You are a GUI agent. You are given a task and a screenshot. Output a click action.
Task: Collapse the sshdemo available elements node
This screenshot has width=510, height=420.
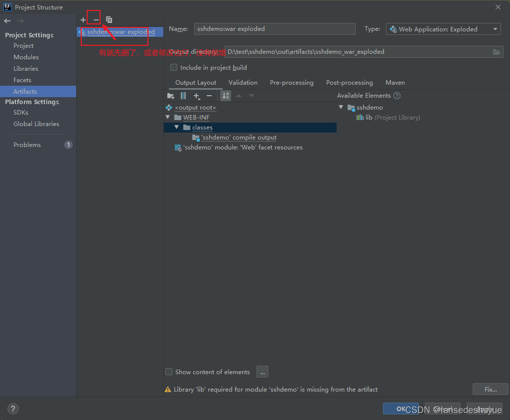coord(341,107)
